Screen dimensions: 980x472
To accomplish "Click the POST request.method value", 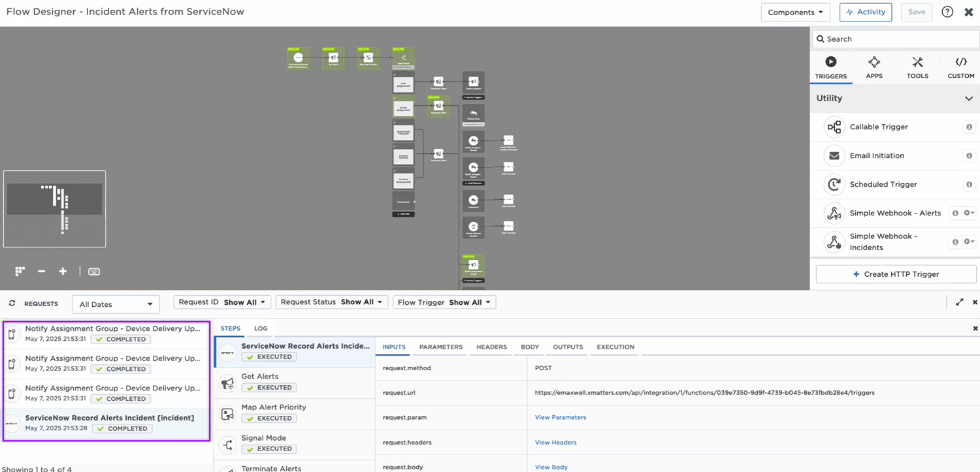I will 544,368.
